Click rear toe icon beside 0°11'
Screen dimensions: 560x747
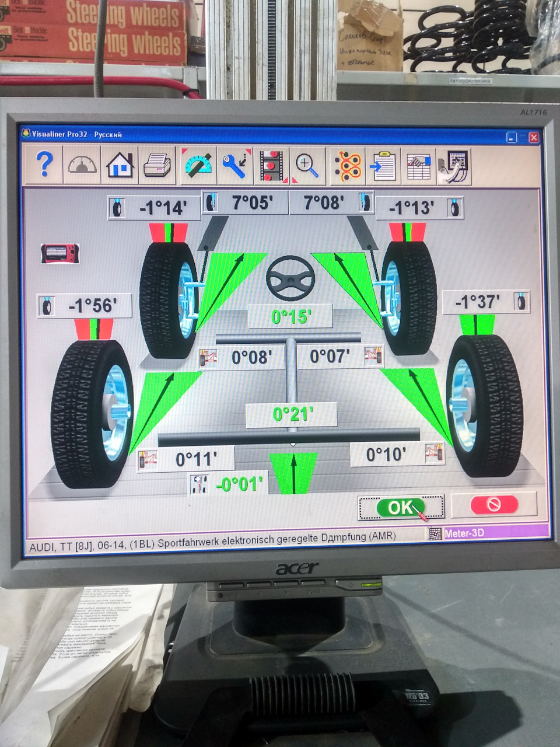(x=148, y=459)
